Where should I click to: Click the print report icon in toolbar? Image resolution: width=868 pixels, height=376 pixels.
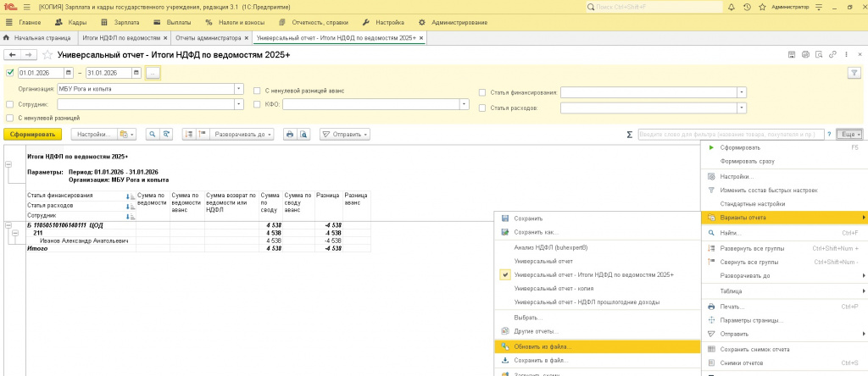point(289,134)
